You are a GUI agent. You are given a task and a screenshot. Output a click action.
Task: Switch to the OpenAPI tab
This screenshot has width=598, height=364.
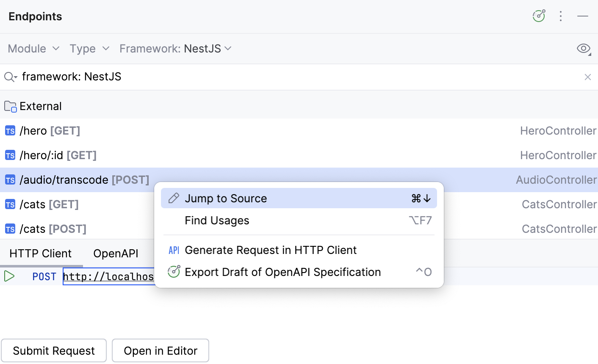116,253
